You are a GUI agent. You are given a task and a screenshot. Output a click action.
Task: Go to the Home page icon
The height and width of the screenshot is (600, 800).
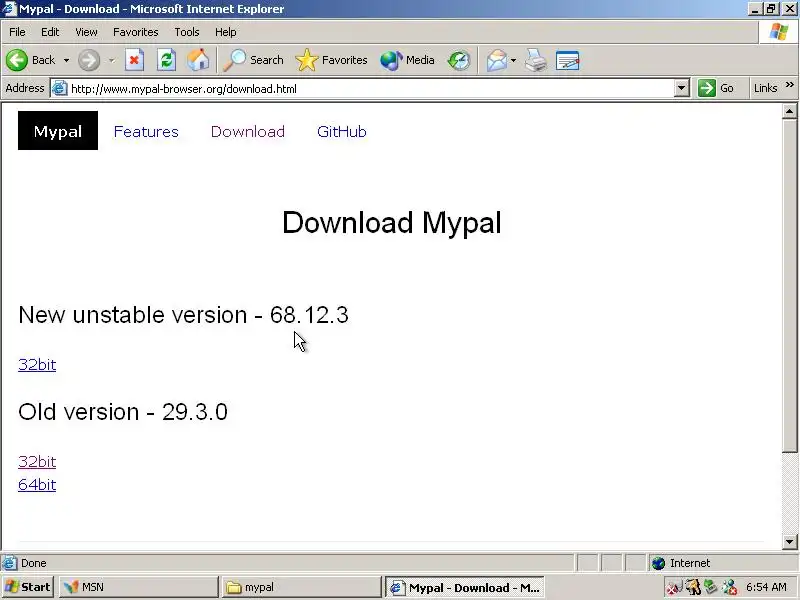coord(198,60)
